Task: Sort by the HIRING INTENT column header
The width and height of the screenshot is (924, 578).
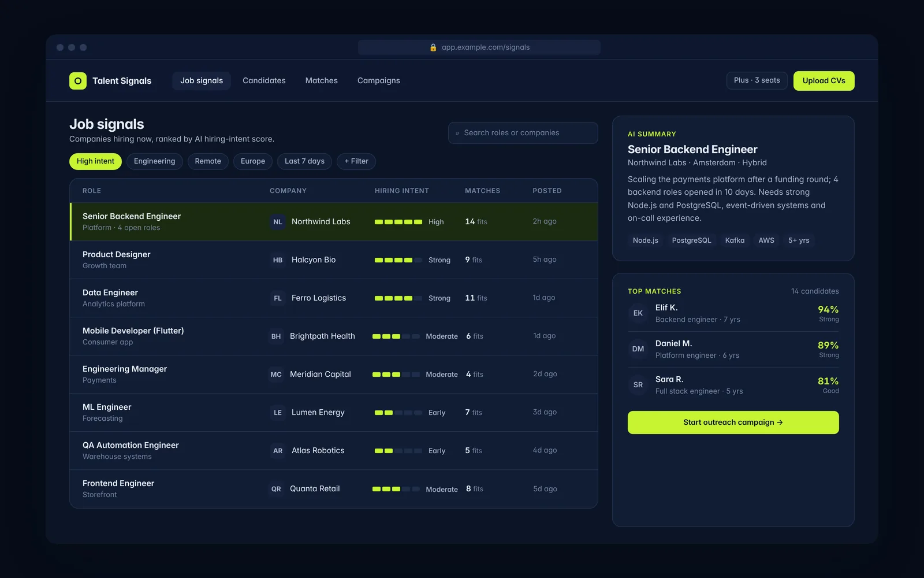Action: (402, 191)
